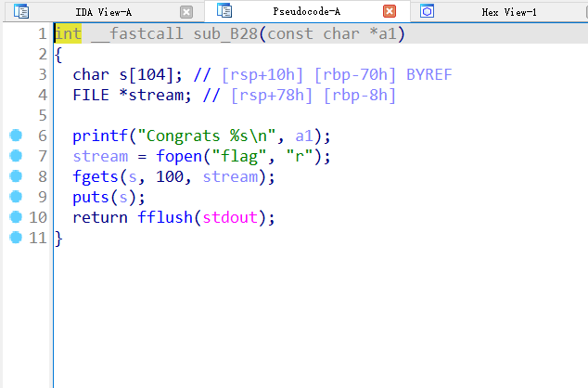
Task: Close the IDA View-A tab
Action: pos(186,12)
